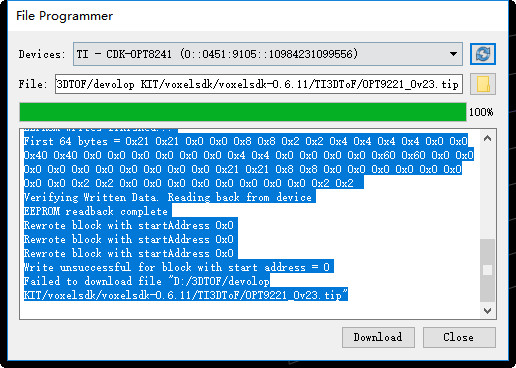Click the File Programmer window title
516x368 pixels.
64,16
